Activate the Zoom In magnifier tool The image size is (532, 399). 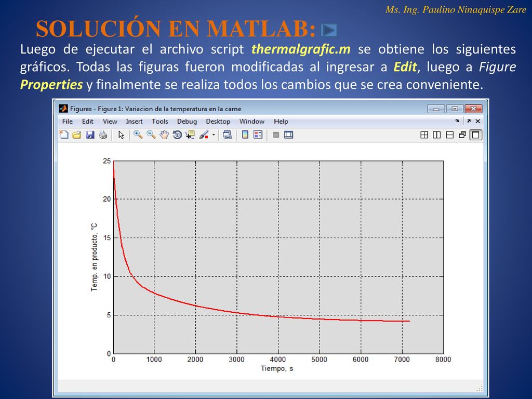tap(138, 135)
